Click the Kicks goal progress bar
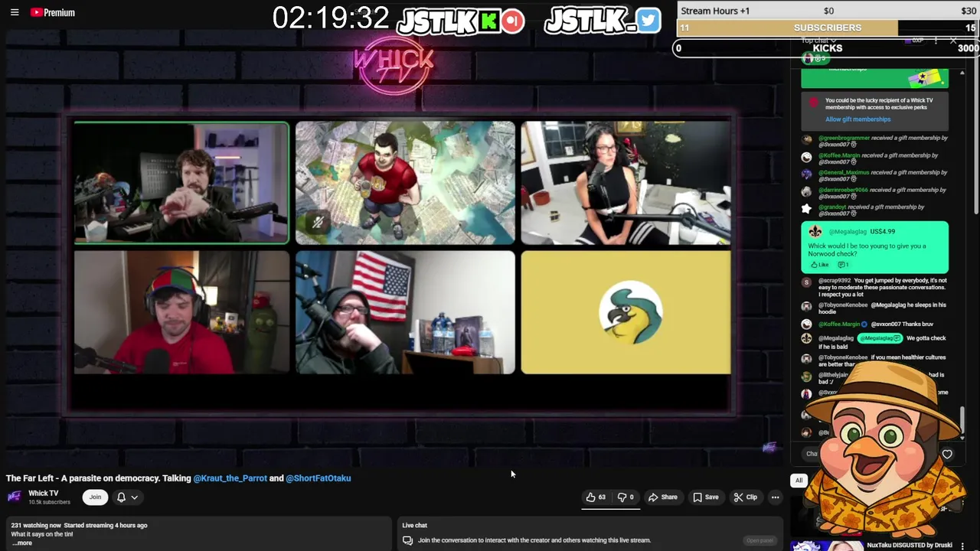The height and width of the screenshot is (551, 980). tap(828, 48)
